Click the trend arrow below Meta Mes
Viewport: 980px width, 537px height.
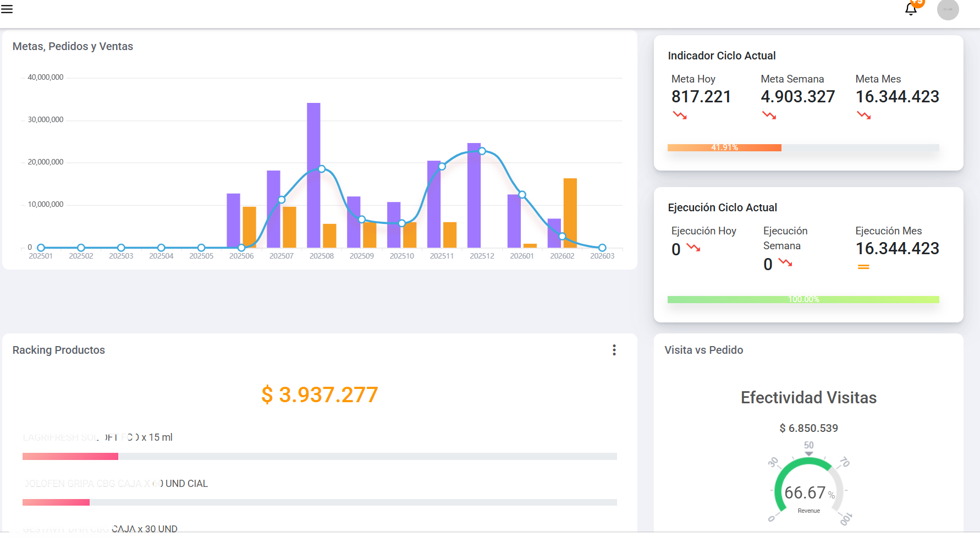863,116
